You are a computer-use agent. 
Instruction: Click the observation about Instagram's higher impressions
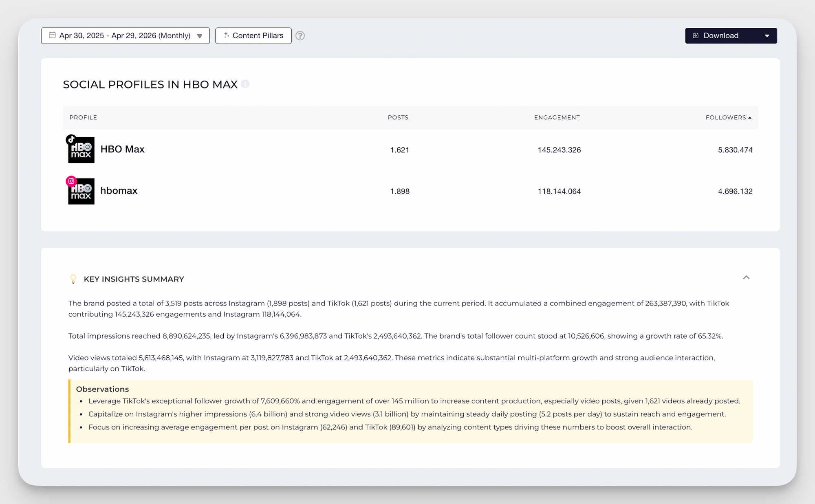[407, 414]
